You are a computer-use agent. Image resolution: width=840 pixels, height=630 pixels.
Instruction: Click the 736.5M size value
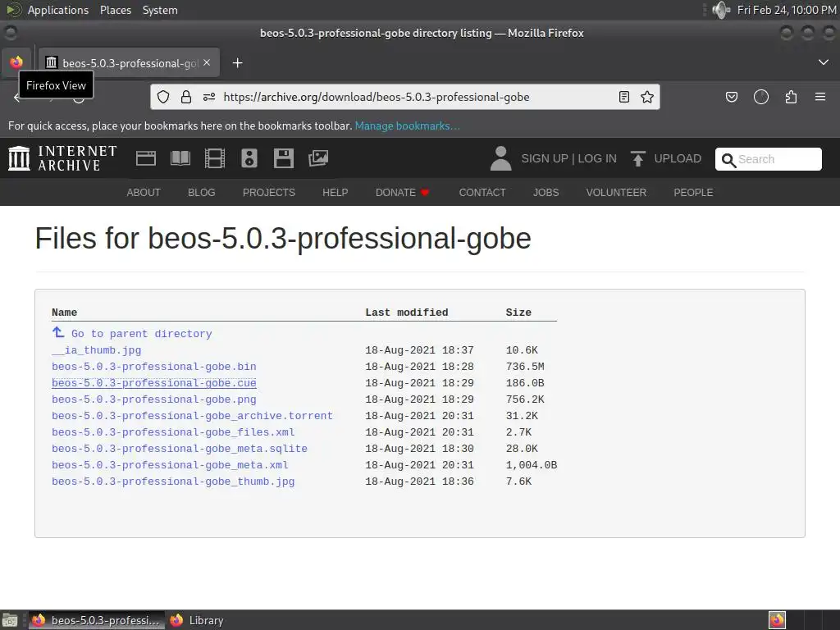pyautogui.click(x=525, y=367)
